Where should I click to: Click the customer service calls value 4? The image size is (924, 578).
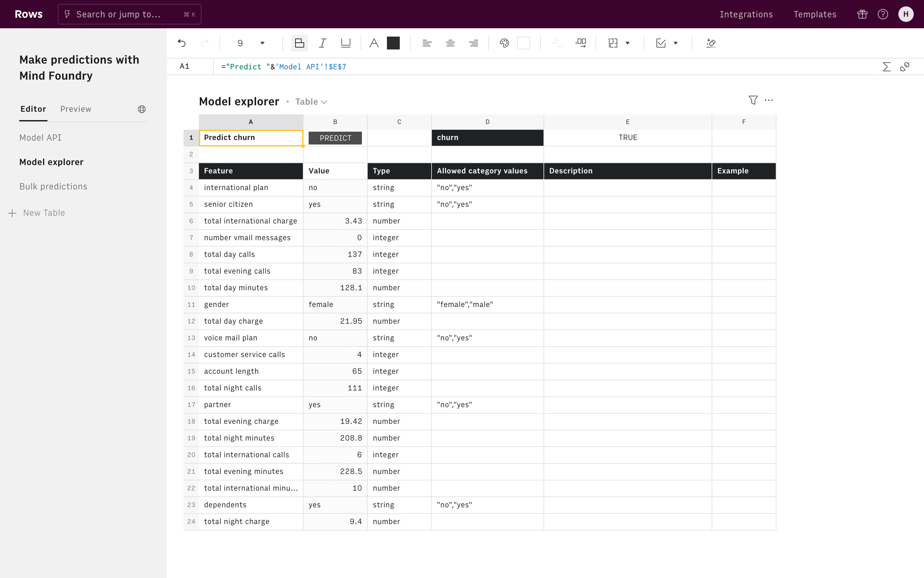coord(335,355)
